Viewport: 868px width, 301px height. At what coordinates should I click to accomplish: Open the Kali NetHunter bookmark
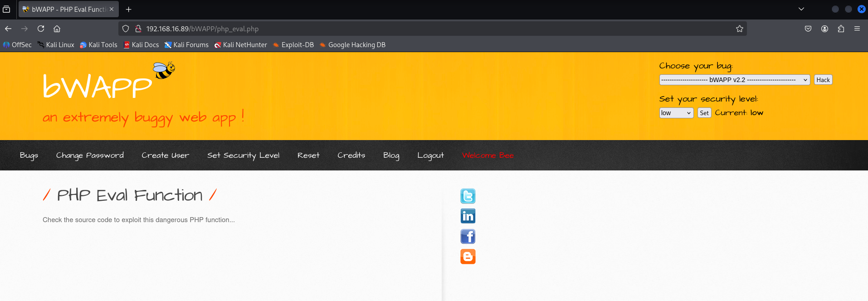241,45
